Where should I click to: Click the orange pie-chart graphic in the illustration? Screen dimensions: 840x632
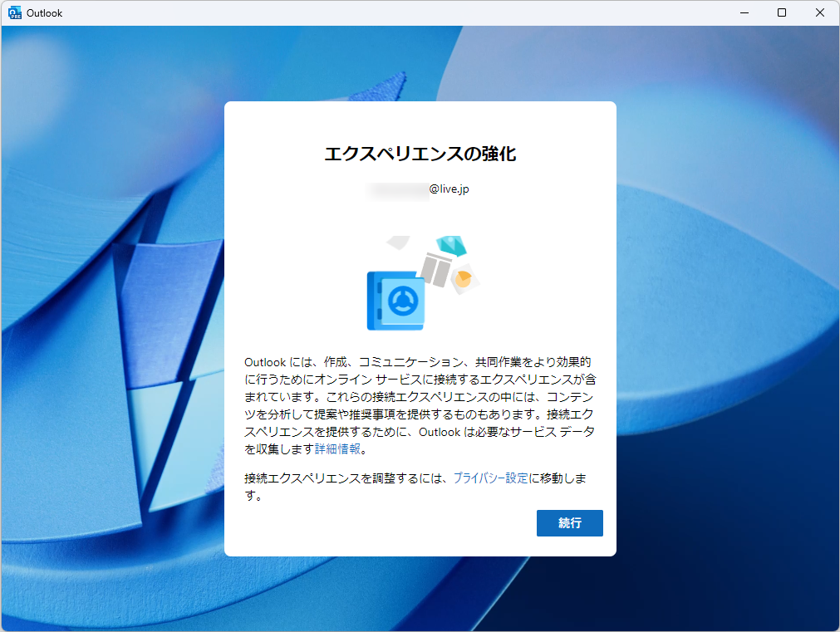coord(464,278)
